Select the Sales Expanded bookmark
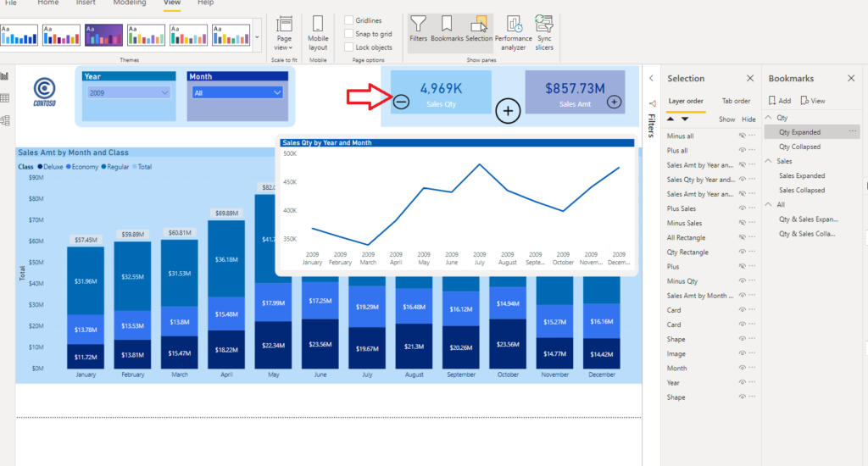 coord(802,175)
